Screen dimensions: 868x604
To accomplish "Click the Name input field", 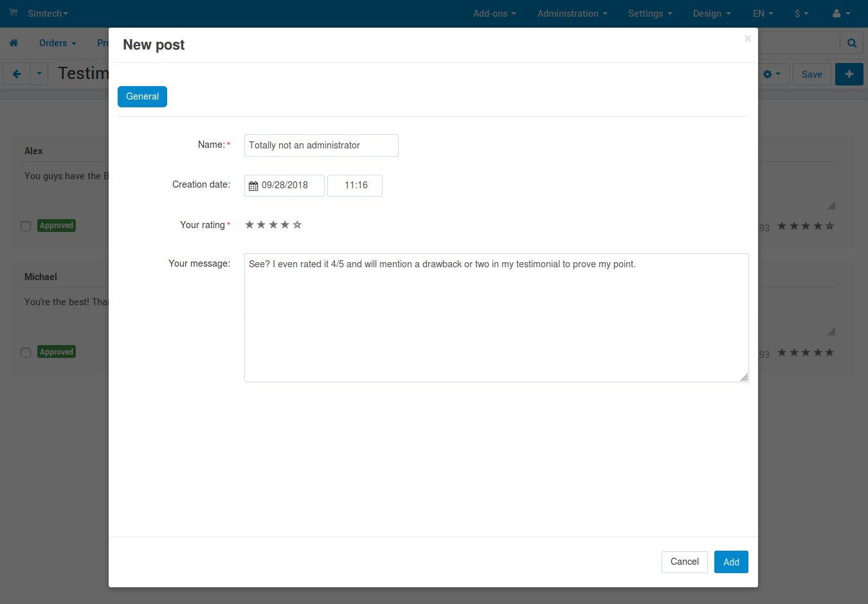I will coord(321,145).
